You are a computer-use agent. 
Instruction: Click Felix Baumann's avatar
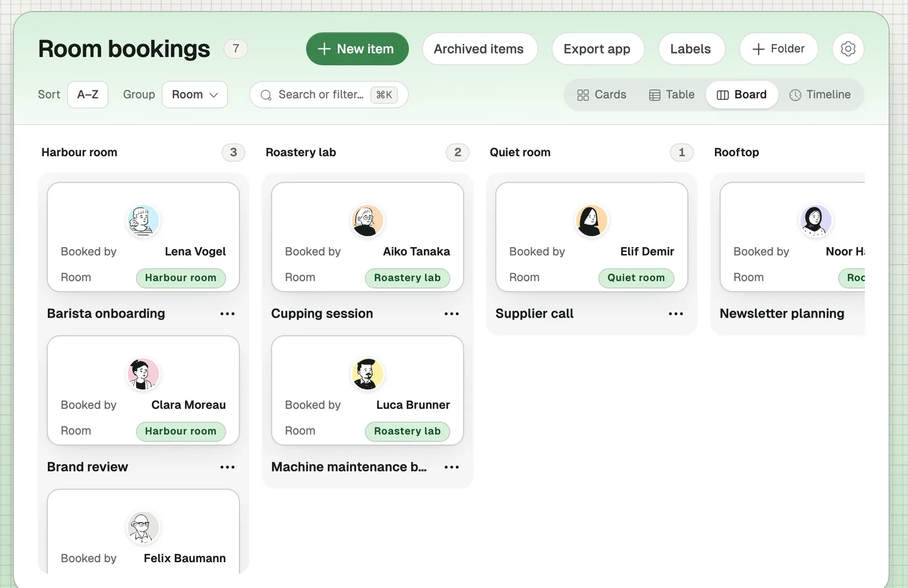(x=143, y=527)
